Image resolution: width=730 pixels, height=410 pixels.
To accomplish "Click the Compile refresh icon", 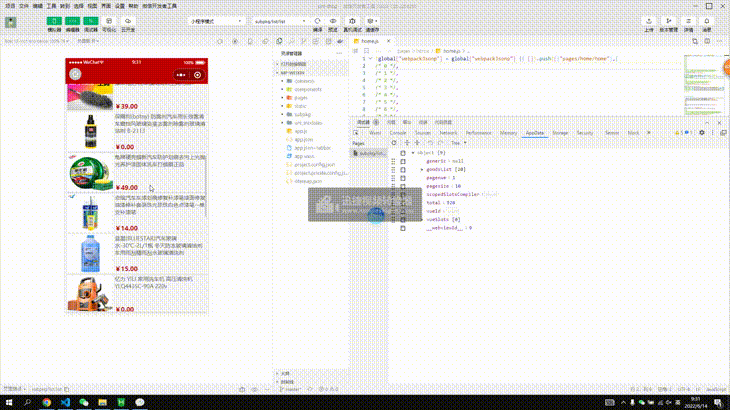I will click(x=318, y=21).
